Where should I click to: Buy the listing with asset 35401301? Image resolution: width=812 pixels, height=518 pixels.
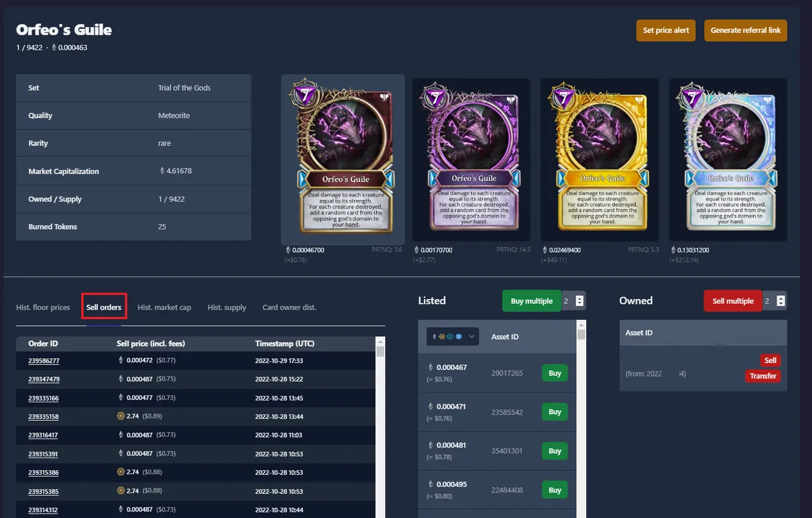pyautogui.click(x=555, y=451)
